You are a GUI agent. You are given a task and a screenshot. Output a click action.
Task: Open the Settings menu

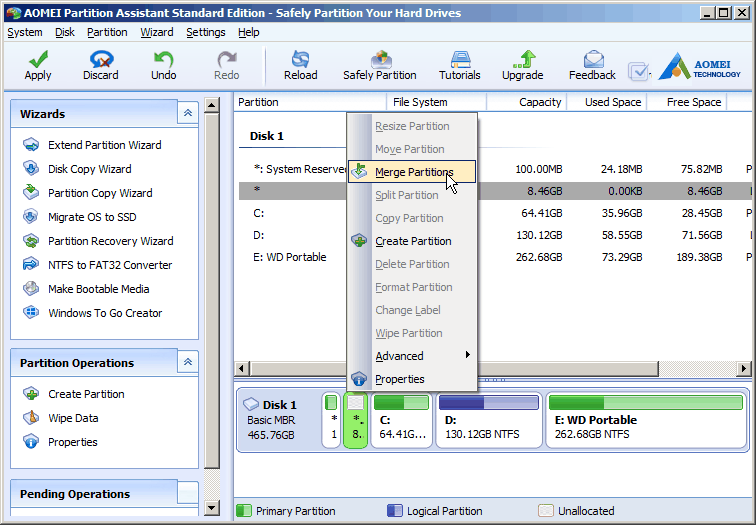coord(206,32)
